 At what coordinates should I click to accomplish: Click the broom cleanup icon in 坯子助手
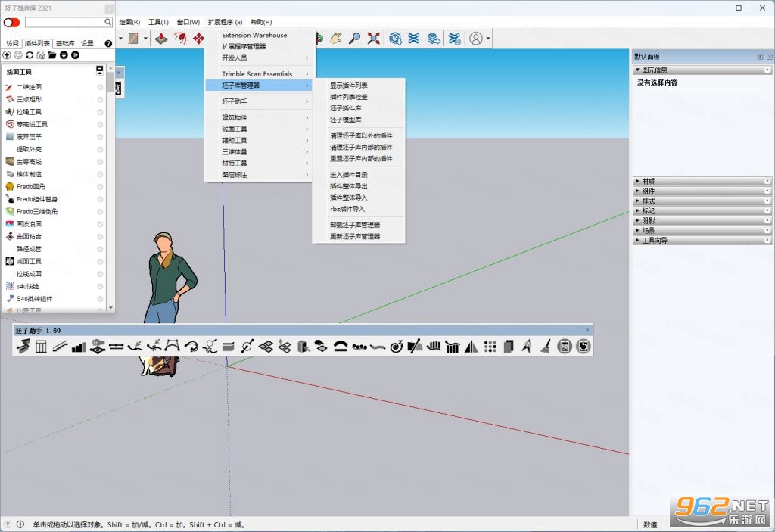point(546,347)
